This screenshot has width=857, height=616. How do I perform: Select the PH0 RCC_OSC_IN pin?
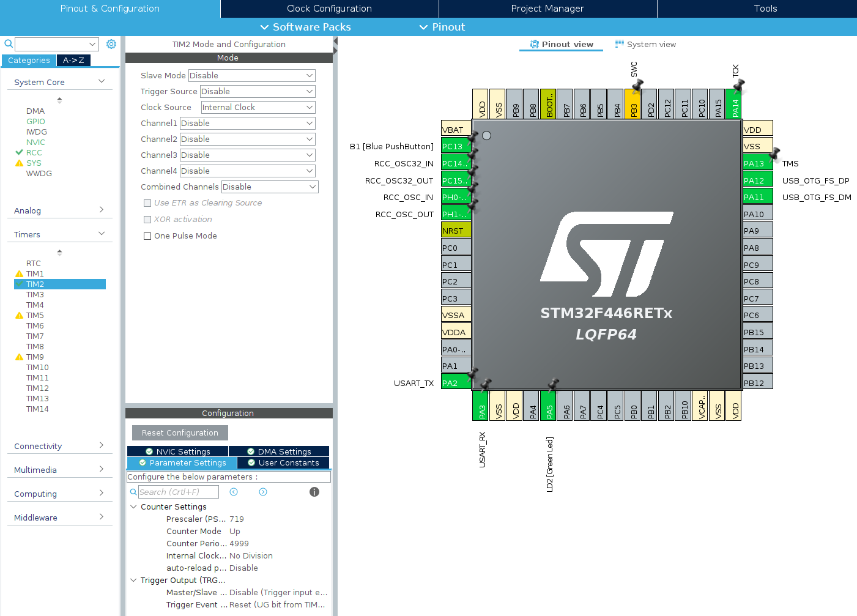pyautogui.click(x=456, y=197)
